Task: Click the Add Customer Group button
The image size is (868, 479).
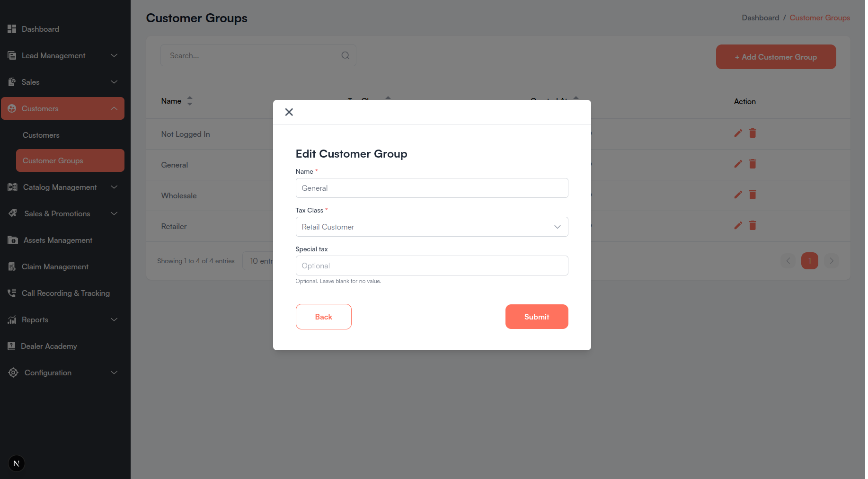Action: (x=776, y=57)
